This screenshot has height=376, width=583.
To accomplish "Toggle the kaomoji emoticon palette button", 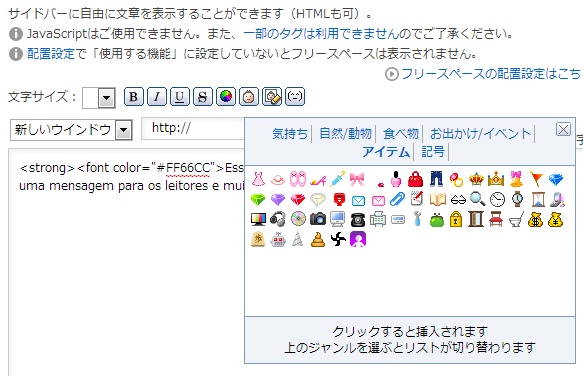I will point(295,97).
